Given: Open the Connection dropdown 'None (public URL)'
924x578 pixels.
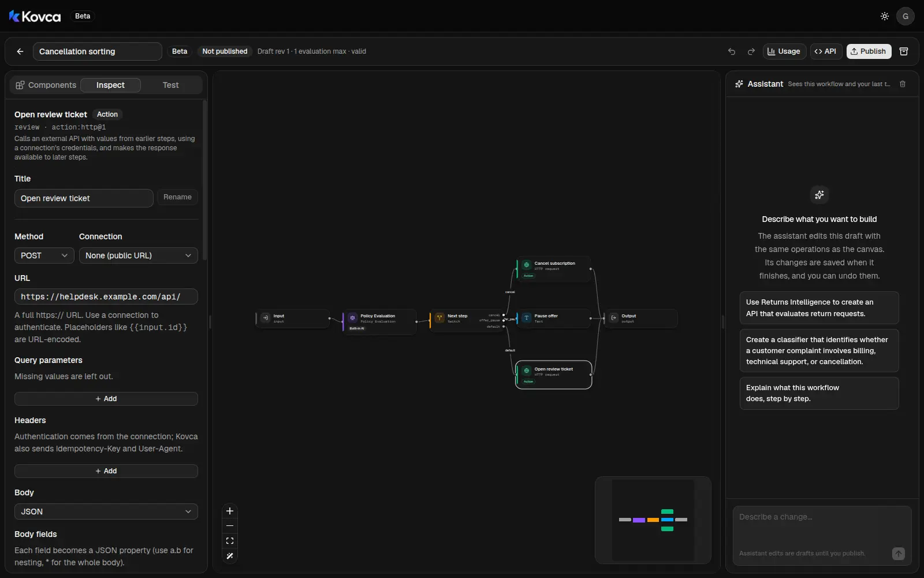Looking at the screenshot, I should pyautogui.click(x=139, y=255).
